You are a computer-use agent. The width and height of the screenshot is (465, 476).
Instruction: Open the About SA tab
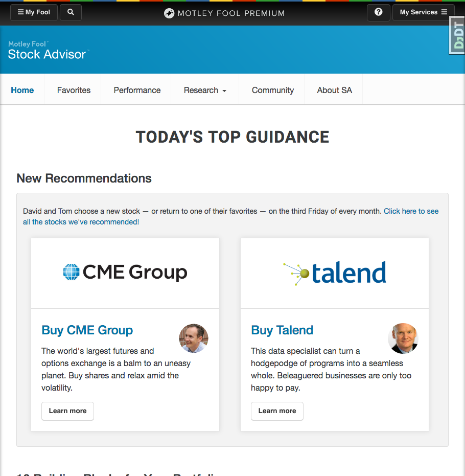[x=334, y=90]
